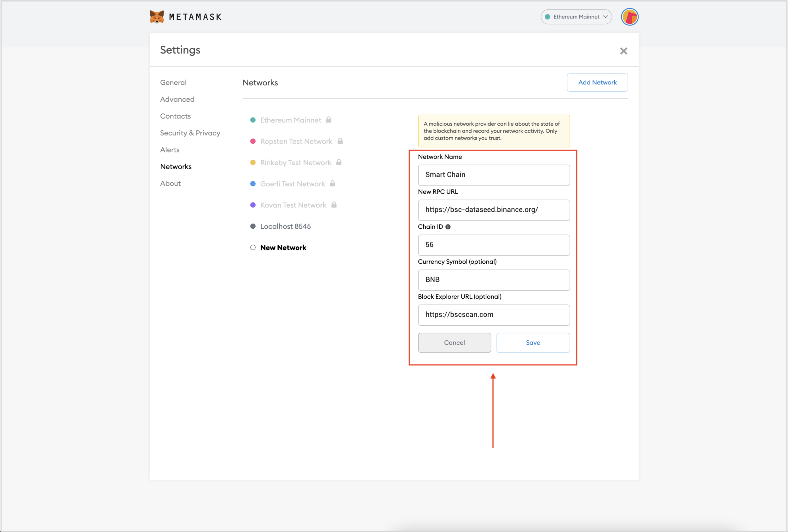Click the New RPC URL label
The image size is (788, 532).
[438, 192]
